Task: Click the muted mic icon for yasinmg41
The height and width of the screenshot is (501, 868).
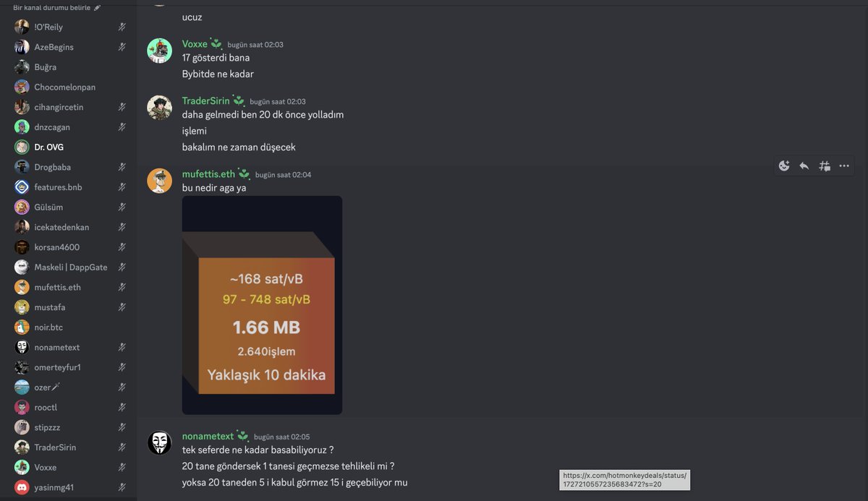Action: point(123,487)
